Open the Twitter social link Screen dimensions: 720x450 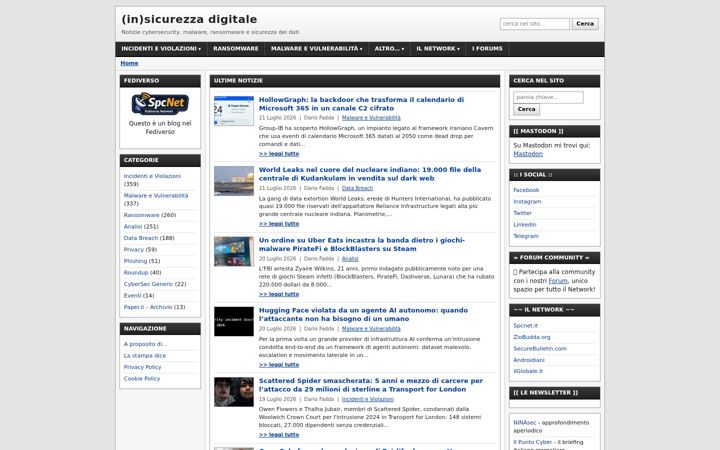click(x=523, y=213)
